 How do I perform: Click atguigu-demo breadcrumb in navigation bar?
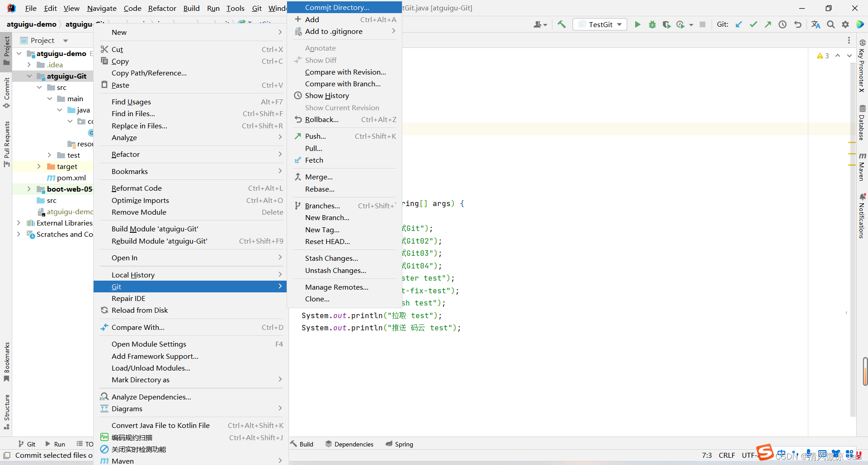32,24
